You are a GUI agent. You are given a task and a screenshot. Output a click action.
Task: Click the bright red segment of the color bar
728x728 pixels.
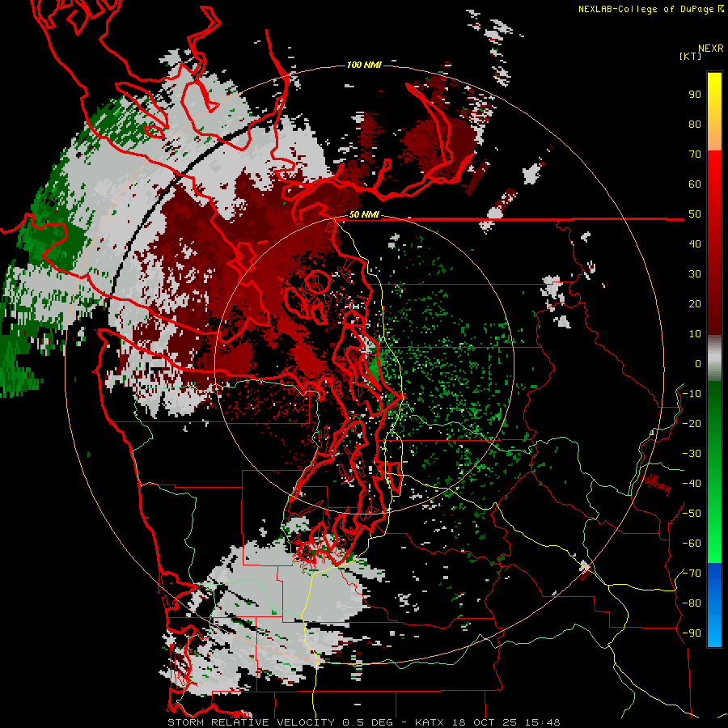(714, 243)
